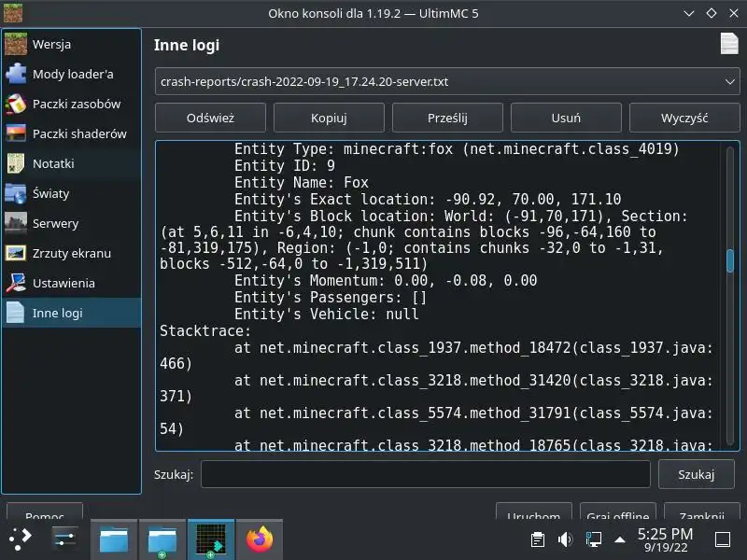Click the 'Entity Name: Fox' log line
The width and height of the screenshot is (747, 560).
(301, 182)
